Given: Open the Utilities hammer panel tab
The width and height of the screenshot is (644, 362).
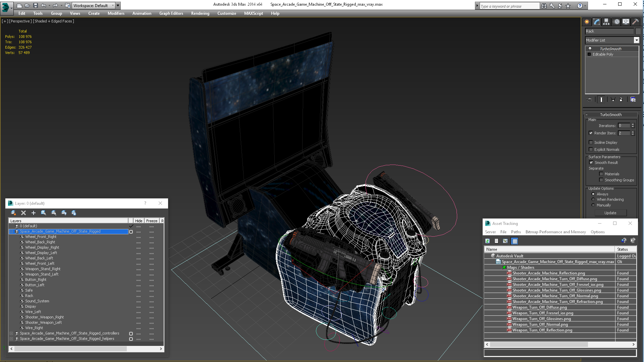Looking at the screenshot, I should (x=635, y=22).
